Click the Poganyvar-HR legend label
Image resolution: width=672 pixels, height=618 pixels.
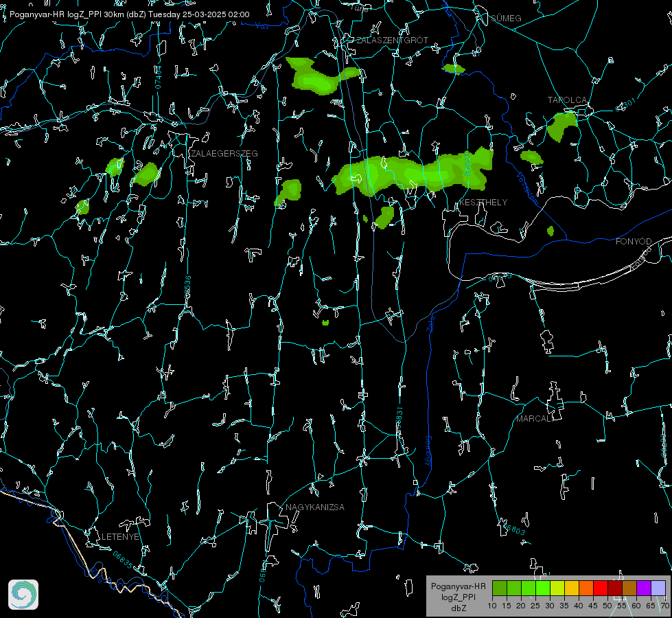[x=458, y=586]
